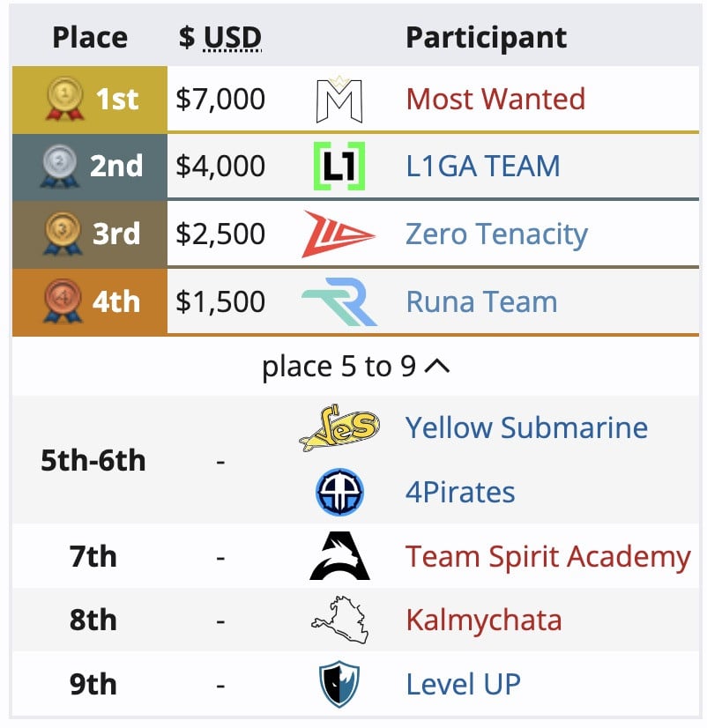This screenshot has width=707, height=728.
Task: Open the Kalmychata team link
Action: pos(483,620)
